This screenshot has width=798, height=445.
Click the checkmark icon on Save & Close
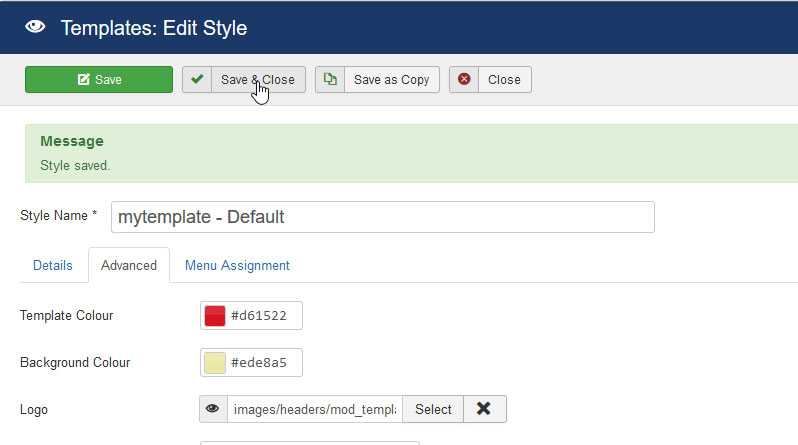197,80
